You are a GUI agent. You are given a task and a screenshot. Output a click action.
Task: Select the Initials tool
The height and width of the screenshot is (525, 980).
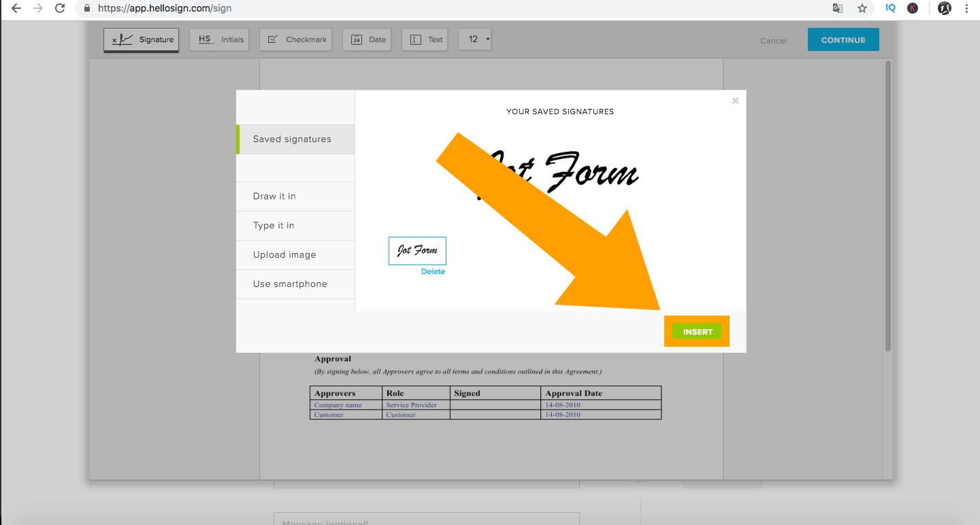[220, 39]
